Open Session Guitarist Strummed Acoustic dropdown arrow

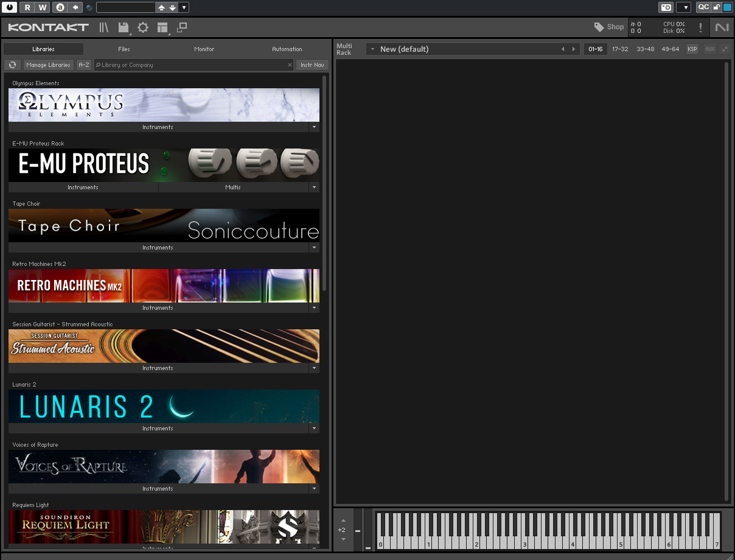coord(314,368)
